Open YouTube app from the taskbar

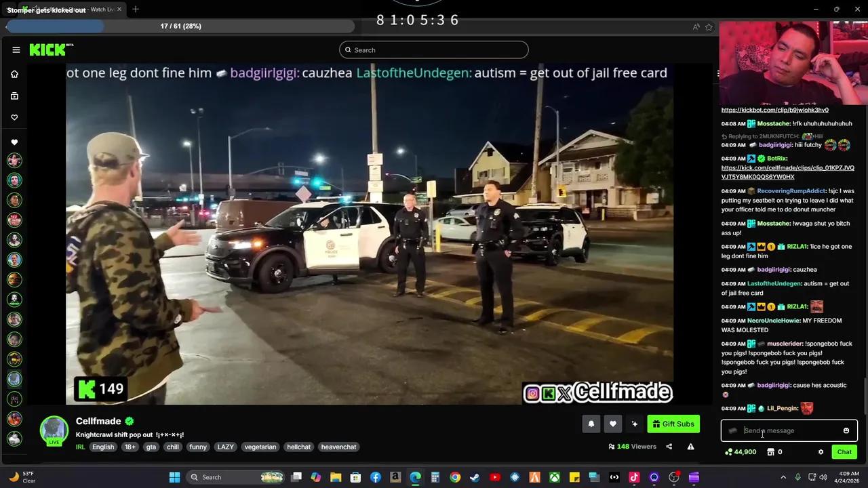495,477
